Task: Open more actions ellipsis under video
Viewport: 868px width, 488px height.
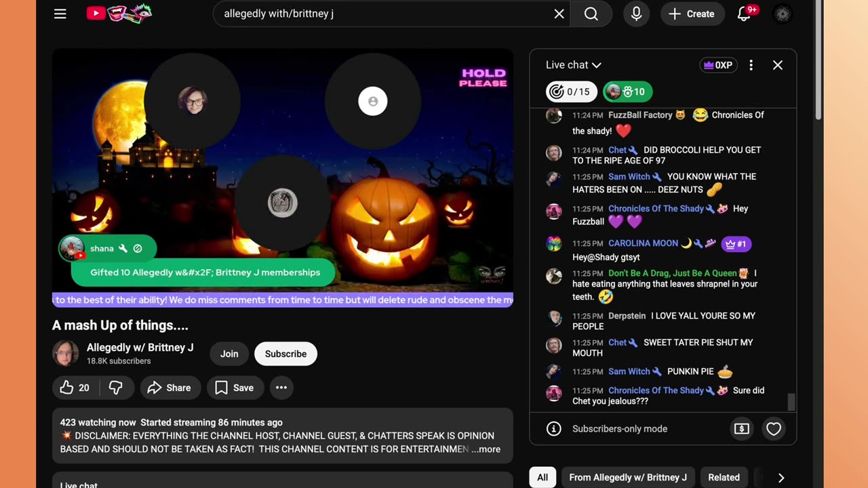Action: 281,388
